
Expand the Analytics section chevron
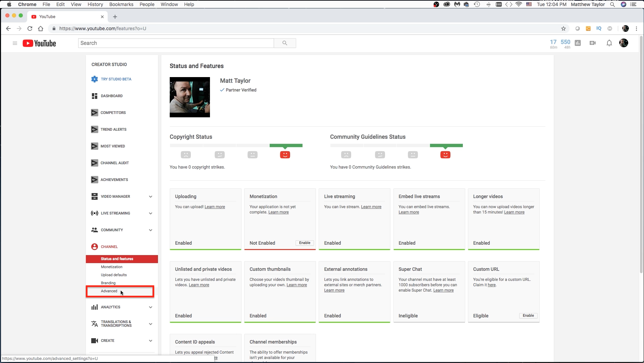pos(151,307)
